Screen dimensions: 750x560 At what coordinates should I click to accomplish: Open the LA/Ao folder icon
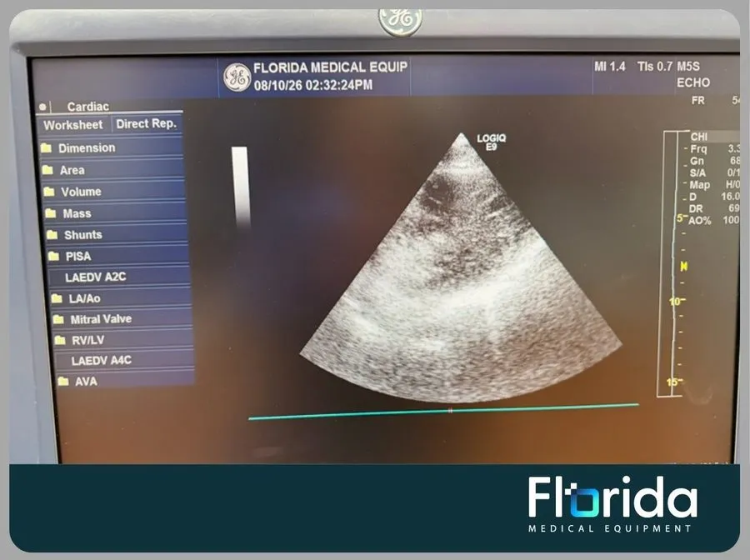pos(57,298)
